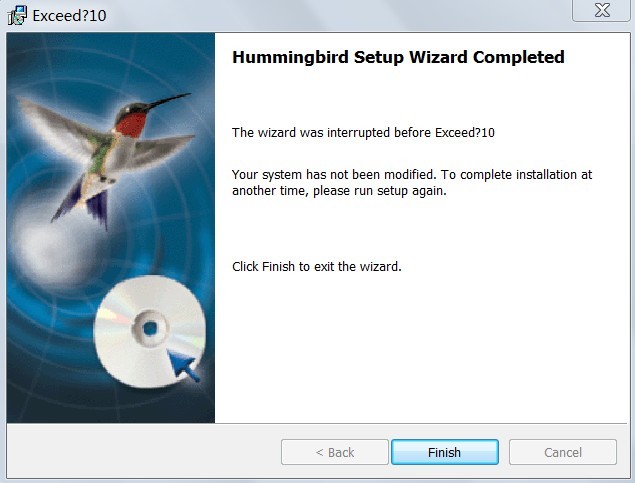Click the blue arrow cursor on disc
This screenshot has height=483, width=635.
point(183,366)
